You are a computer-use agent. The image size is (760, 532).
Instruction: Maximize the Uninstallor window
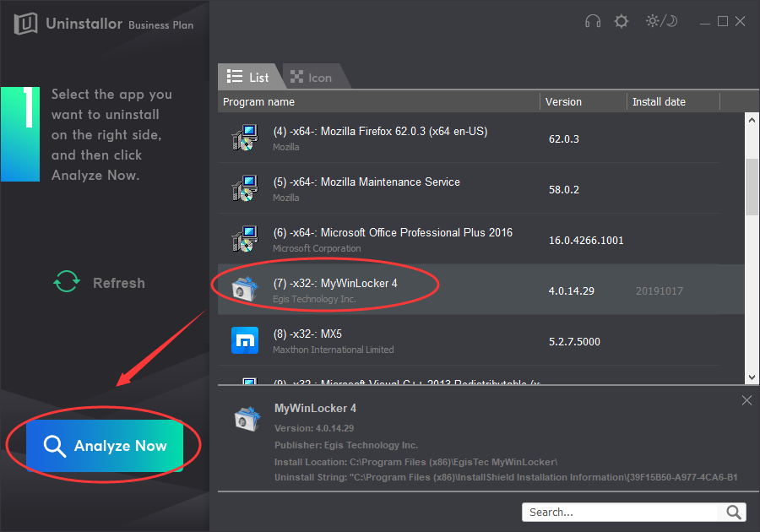[723, 21]
